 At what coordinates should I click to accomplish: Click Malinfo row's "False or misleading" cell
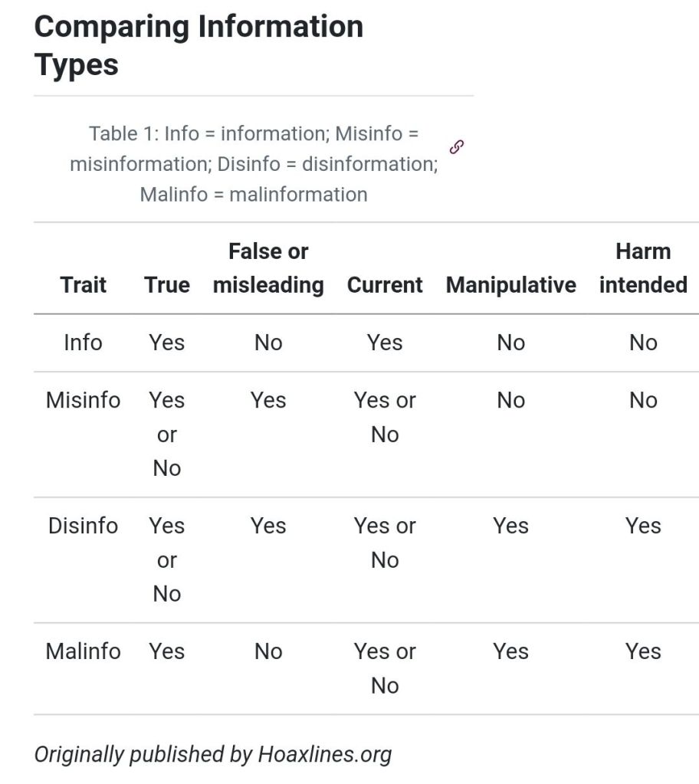point(268,651)
